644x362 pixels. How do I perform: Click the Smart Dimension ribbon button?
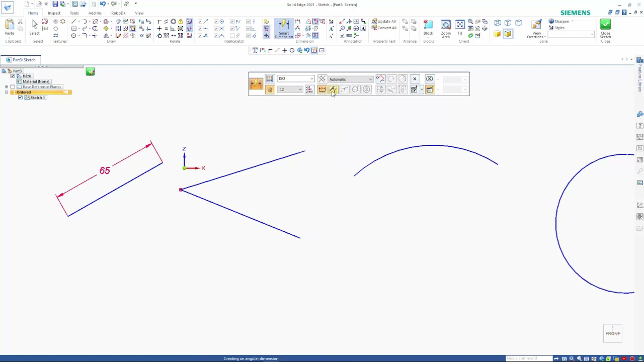tap(284, 29)
